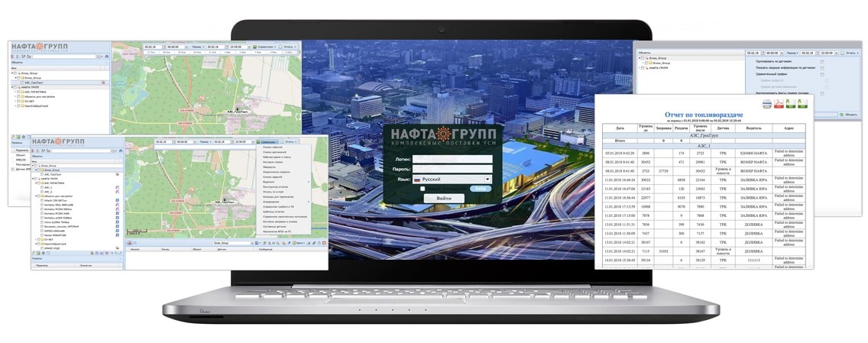Expand АЗС ЛОГИСТИКА folder in back left window
Screen dimensions: 868x343
(15, 92)
